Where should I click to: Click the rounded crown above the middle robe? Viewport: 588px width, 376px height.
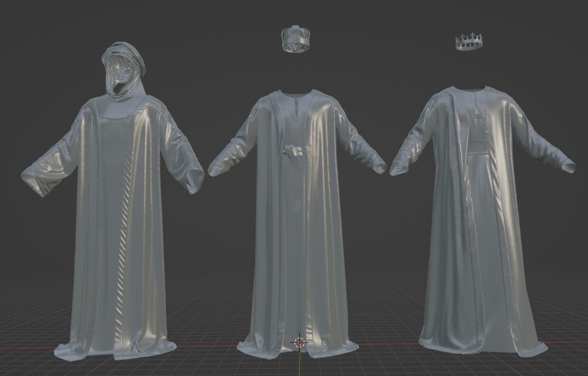[x=296, y=39]
